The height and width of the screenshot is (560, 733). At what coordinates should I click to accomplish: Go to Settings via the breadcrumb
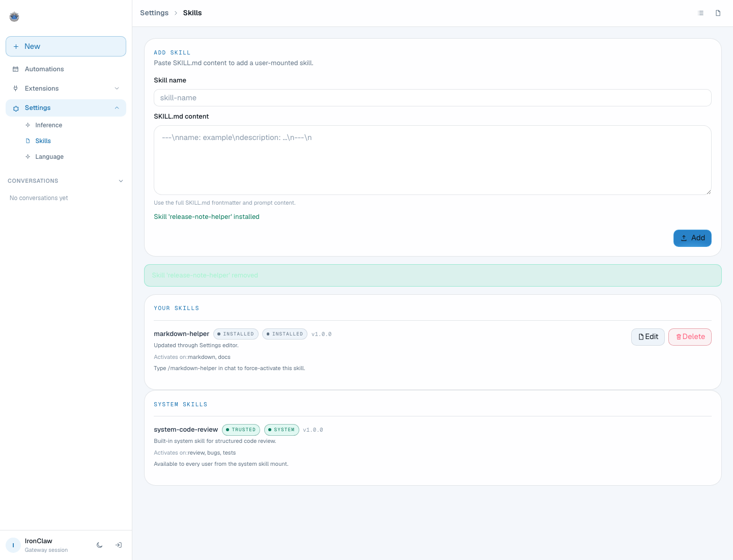point(154,13)
